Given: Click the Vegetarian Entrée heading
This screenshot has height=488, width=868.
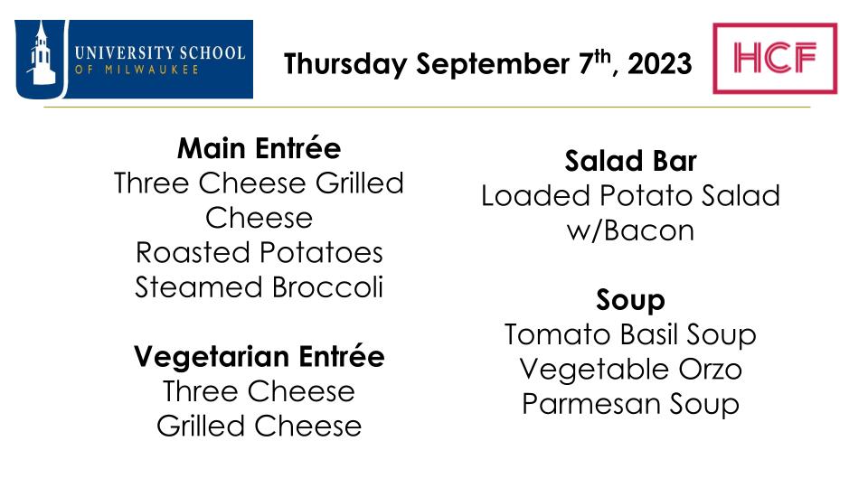Looking at the screenshot, I should 259,356.
